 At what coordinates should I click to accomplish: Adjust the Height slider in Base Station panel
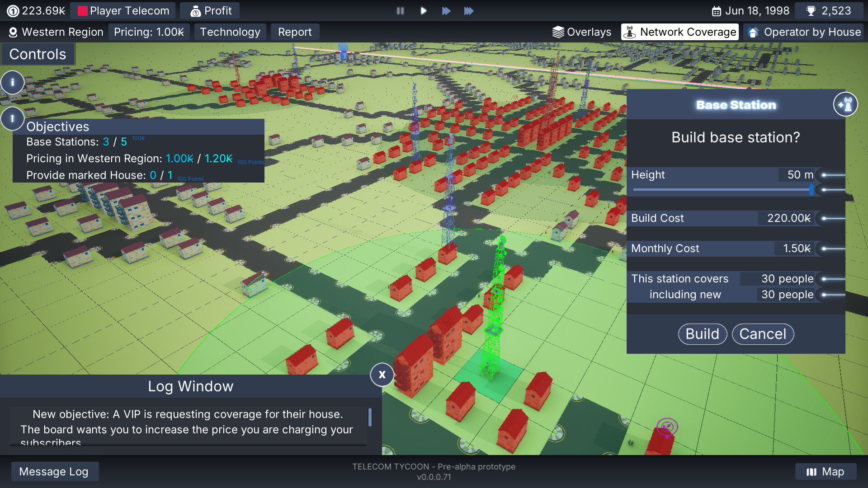811,191
